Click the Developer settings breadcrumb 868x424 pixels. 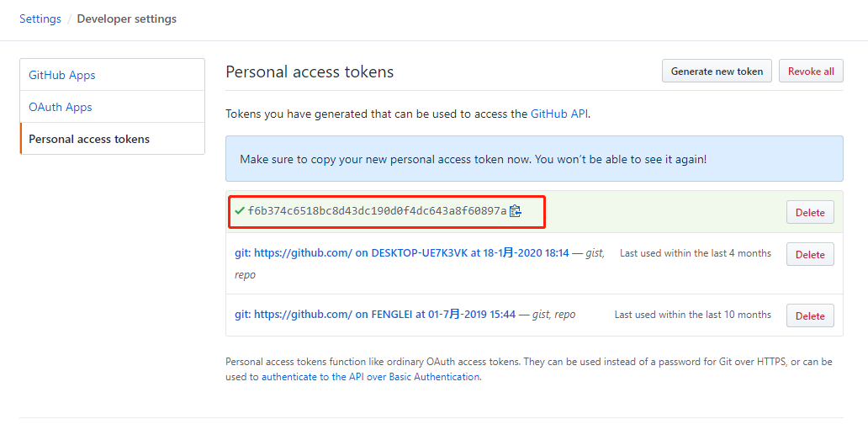pyautogui.click(x=127, y=19)
